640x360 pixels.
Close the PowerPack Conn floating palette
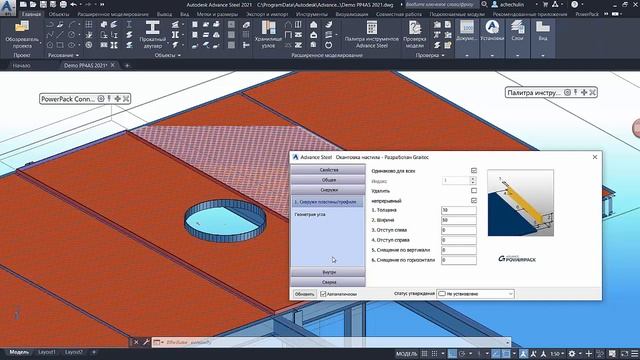click(x=126, y=99)
